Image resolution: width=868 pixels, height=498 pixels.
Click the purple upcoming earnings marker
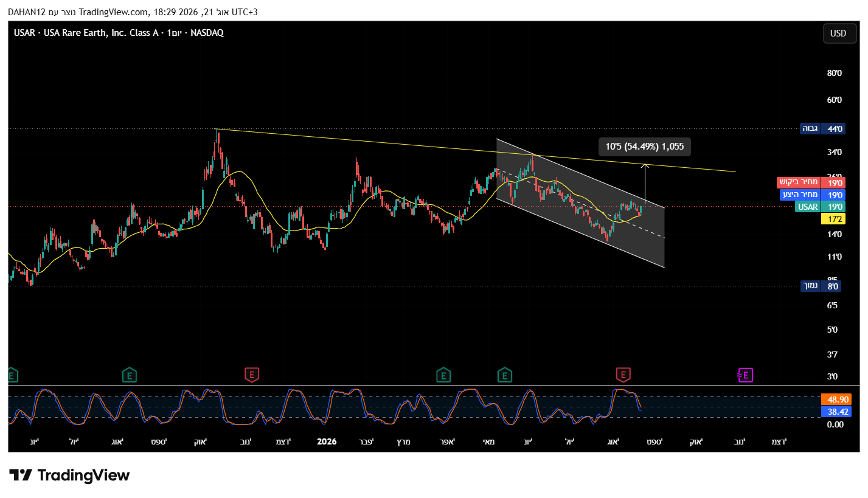pos(745,375)
